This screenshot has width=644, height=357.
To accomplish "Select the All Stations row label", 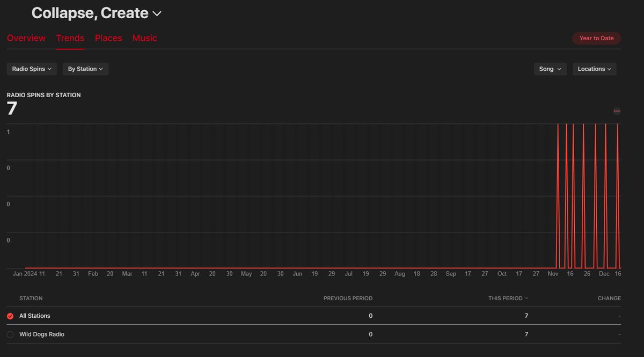I will click(35, 316).
